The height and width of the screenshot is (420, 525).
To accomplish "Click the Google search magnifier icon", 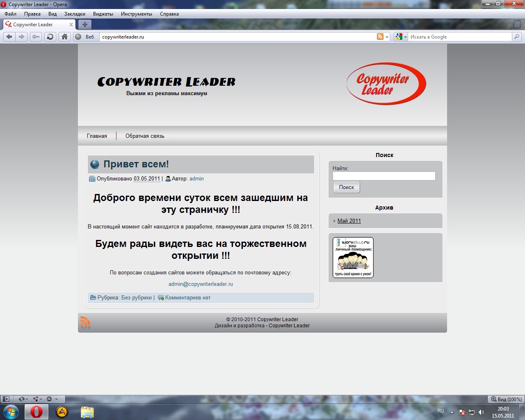I will pos(516,37).
